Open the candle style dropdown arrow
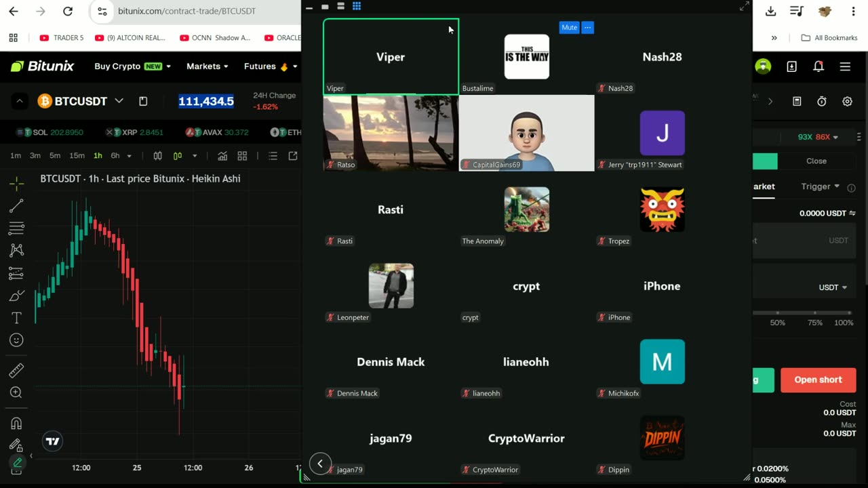Image resolution: width=868 pixels, height=488 pixels. click(195, 156)
